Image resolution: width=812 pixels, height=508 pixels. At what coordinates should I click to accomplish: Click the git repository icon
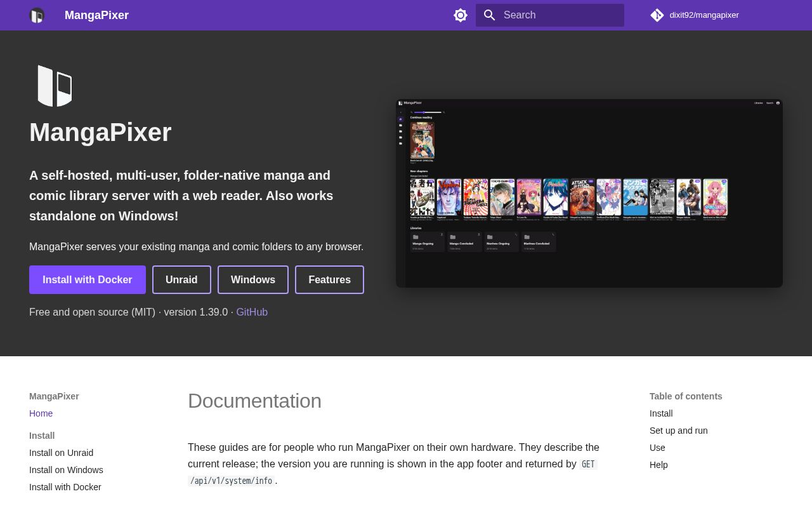(x=657, y=15)
